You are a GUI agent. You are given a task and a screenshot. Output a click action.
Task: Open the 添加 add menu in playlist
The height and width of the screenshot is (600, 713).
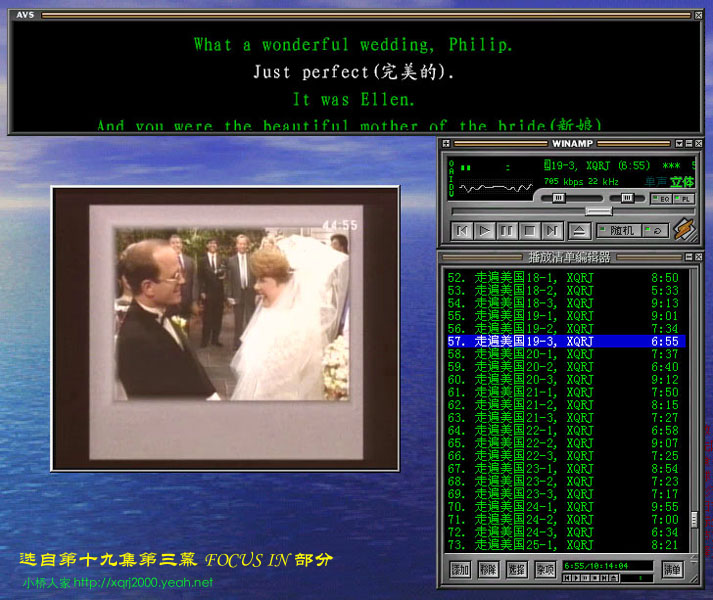coord(460,569)
